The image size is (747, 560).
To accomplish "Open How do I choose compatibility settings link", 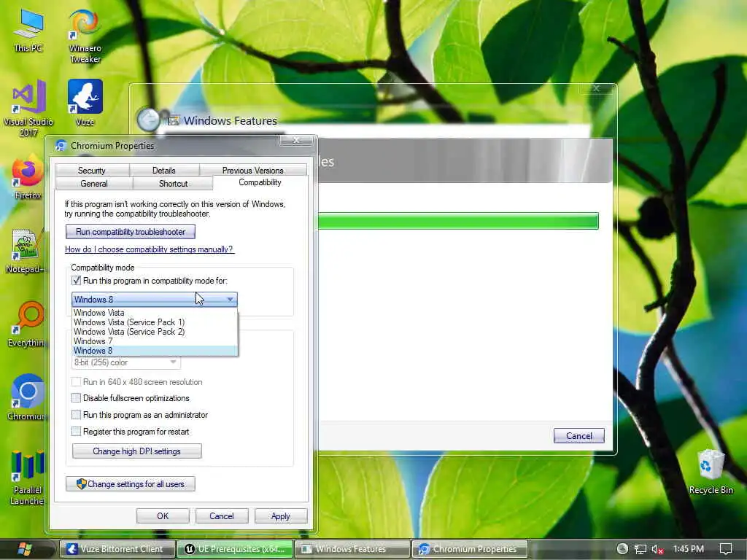I will [x=149, y=249].
